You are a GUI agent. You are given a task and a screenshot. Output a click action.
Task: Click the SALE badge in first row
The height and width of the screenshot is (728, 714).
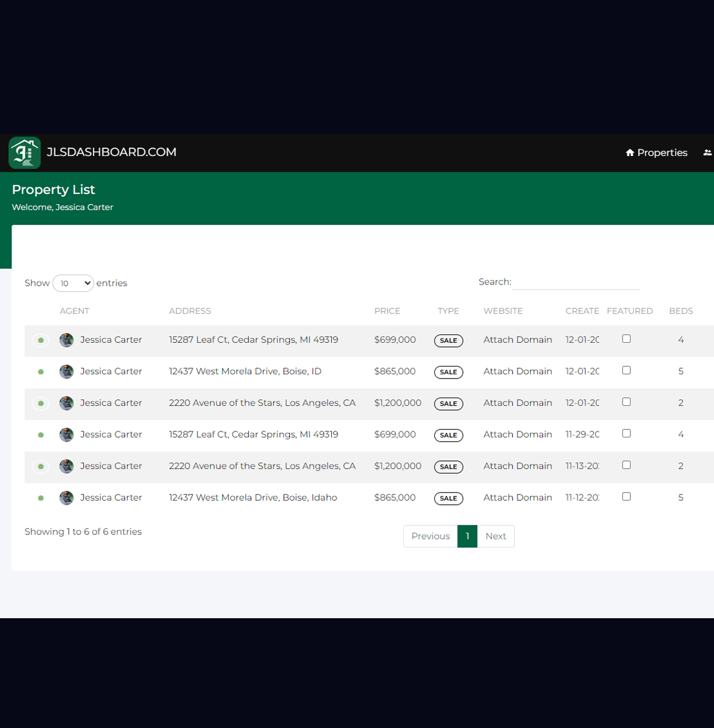[448, 341]
